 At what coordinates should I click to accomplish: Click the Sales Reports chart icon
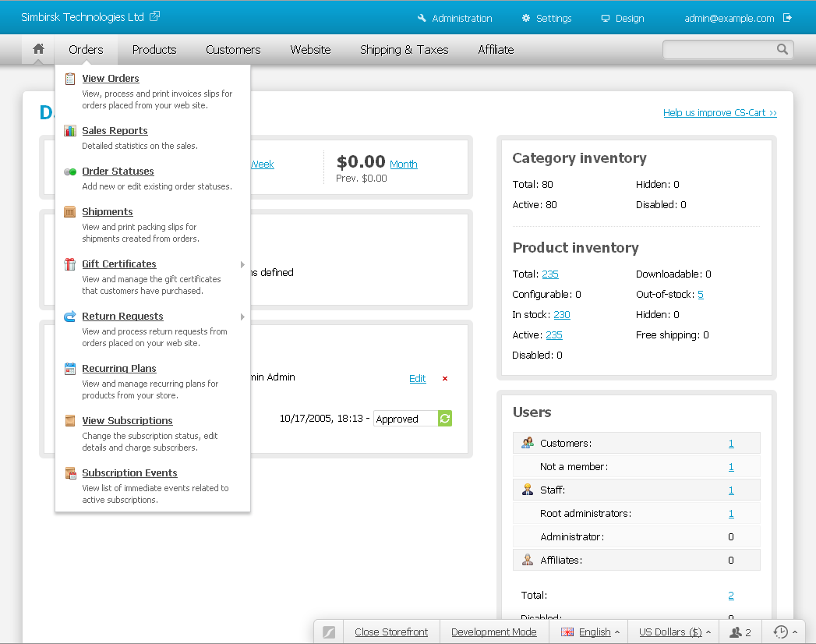click(x=69, y=131)
